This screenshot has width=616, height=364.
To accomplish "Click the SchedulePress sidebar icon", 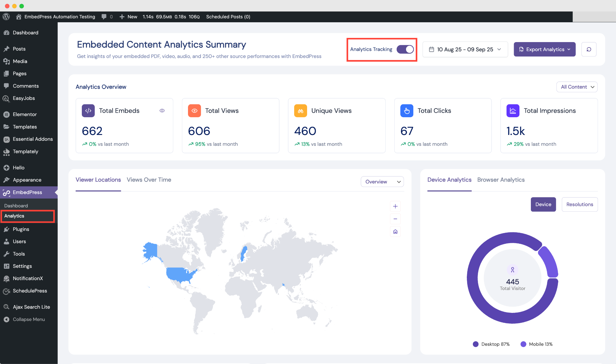I will (x=6, y=291).
